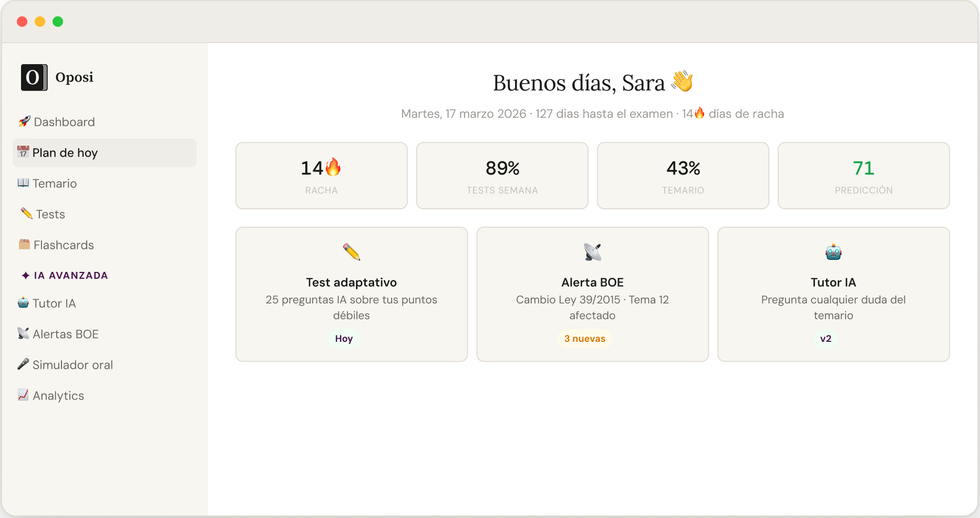This screenshot has height=518, width=980.
Task: Click the 43% Temario stat card
Action: coord(683,175)
